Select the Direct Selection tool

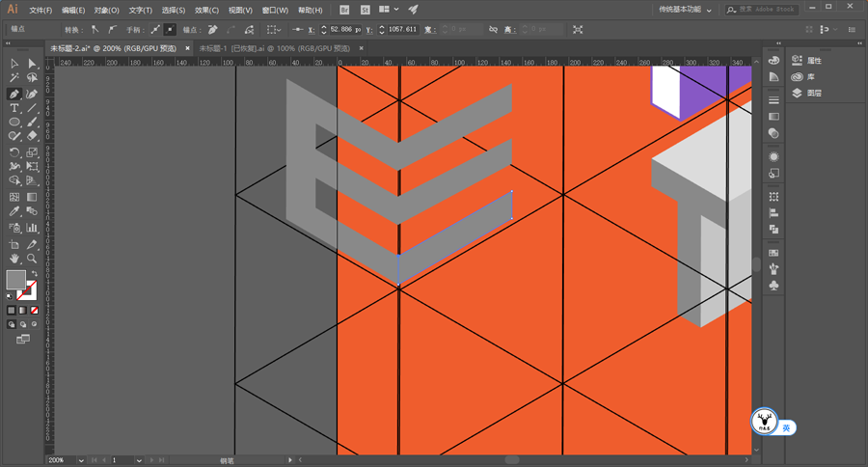click(x=32, y=64)
